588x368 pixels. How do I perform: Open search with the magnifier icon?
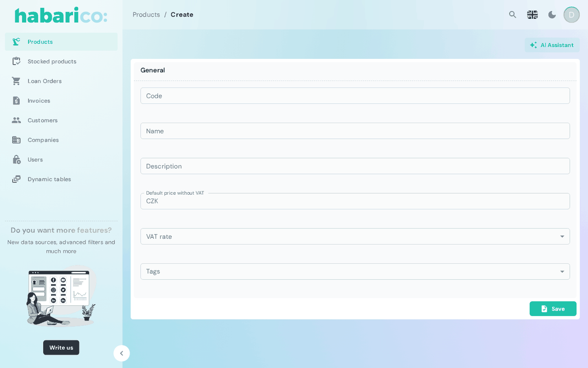tap(513, 15)
